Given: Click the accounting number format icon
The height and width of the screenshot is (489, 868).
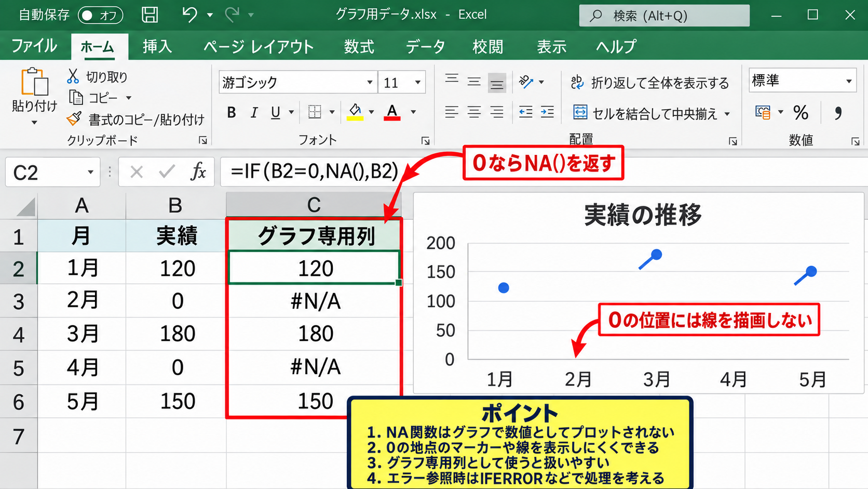Looking at the screenshot, I should click(x=763, y=112).
